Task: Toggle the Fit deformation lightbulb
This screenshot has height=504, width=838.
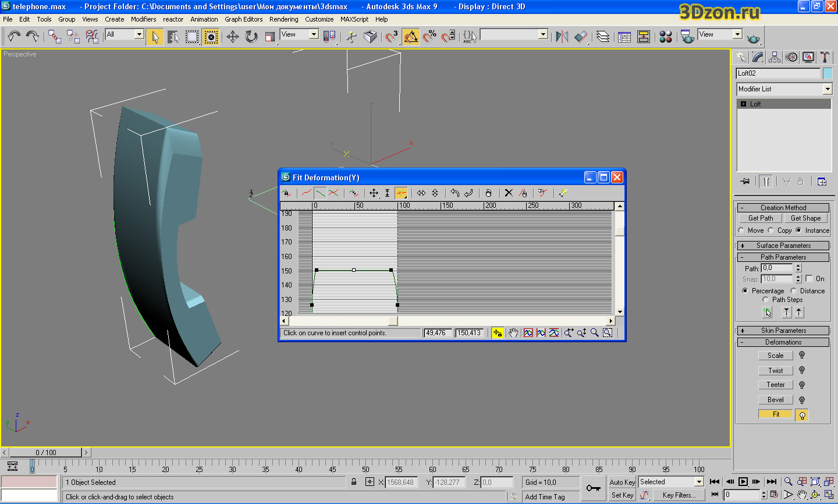Action: pos(802,415)
